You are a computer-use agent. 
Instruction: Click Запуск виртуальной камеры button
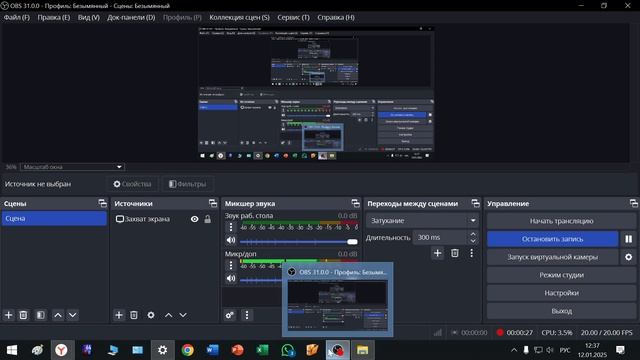point(553,257)
